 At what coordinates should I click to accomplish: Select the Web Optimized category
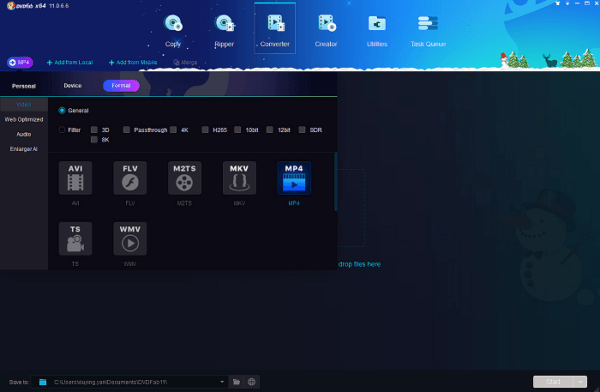point(24,119)
